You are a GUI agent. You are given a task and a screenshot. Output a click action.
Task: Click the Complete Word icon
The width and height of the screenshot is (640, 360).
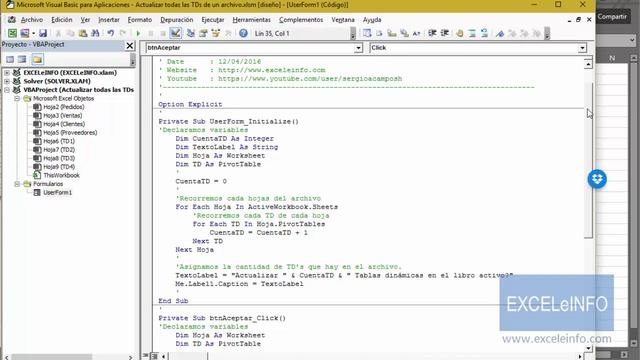416,33
